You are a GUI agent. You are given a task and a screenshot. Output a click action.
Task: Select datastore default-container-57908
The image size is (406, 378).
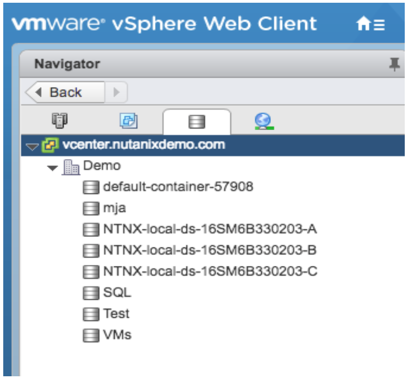tap(178, 187)
